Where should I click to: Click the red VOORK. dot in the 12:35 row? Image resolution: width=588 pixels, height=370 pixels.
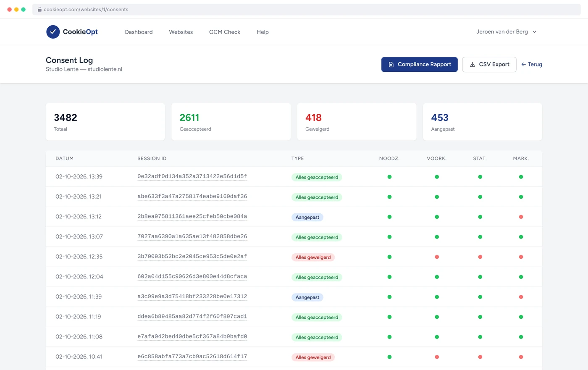click(437, 257)
